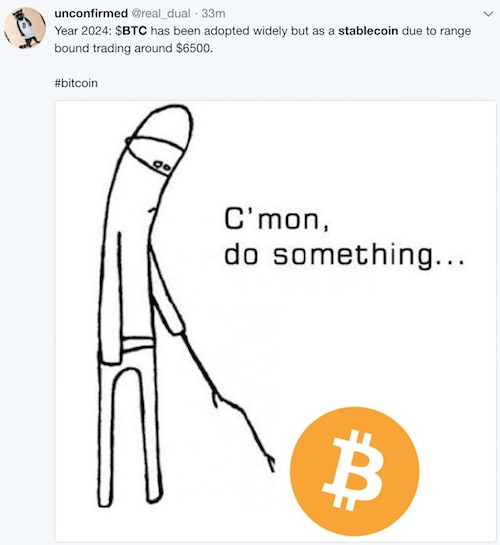
Task: Click the #bitcoin hashtag
Action: (x=76, y=83)
